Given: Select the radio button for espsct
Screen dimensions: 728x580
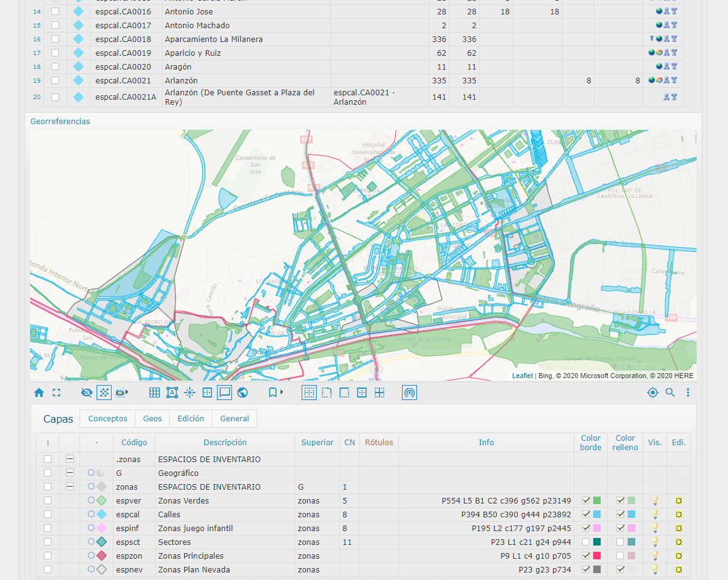Looking at the screenshot, I should (91, 542).
